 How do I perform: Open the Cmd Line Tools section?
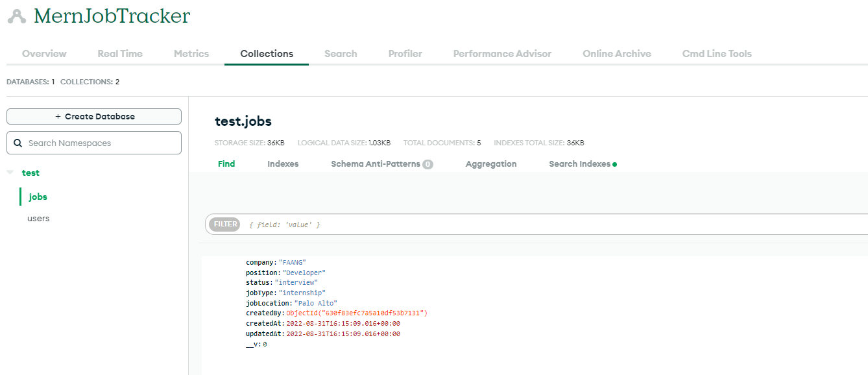tap(716, 53)
